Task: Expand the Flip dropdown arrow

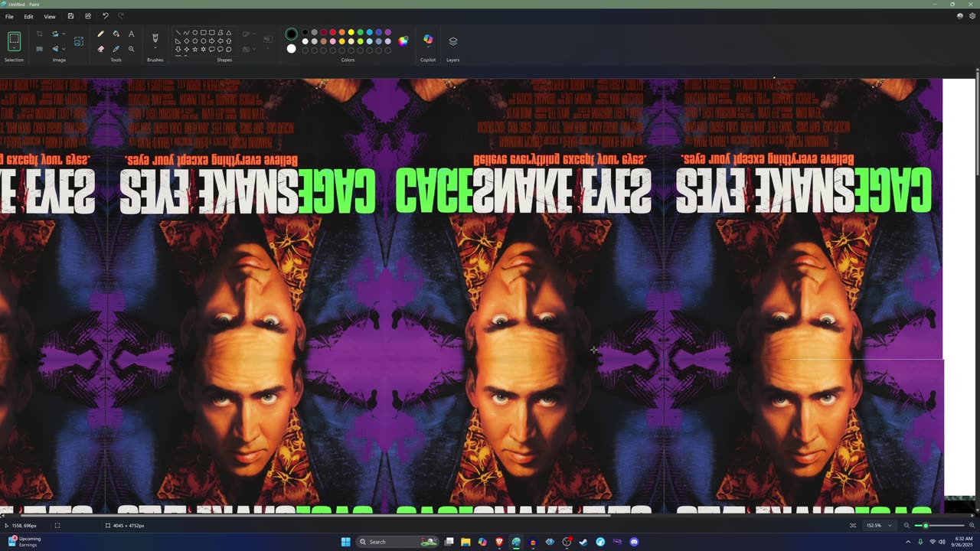Action: point(64,49)
